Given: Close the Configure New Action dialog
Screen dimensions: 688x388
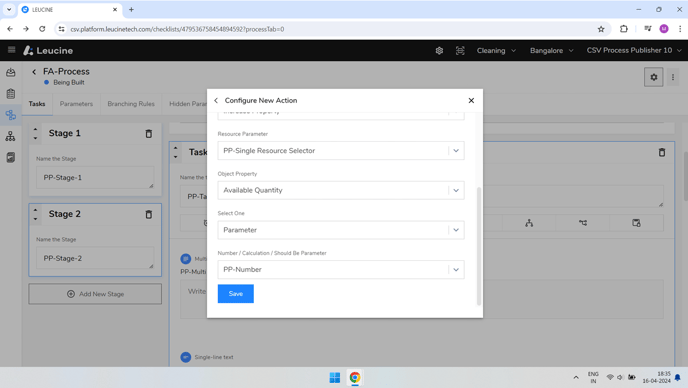Looking at the screenshot, I should (x=471, y=101).
